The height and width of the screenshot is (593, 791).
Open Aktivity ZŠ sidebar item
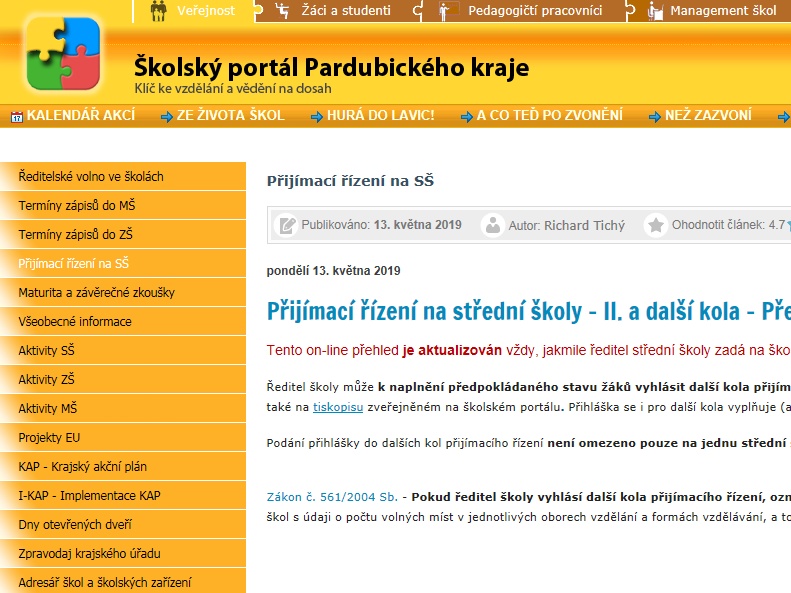tap(123, 380)
